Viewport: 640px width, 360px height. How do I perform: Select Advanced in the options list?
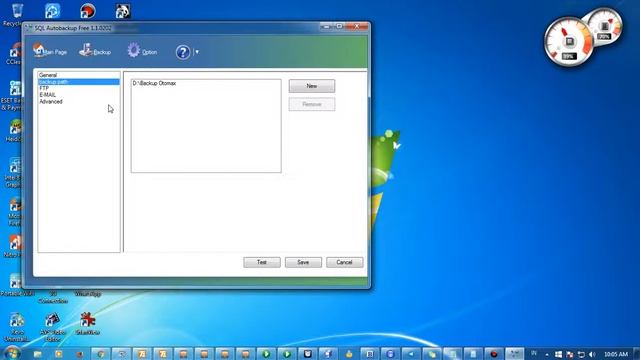(79, 102)
